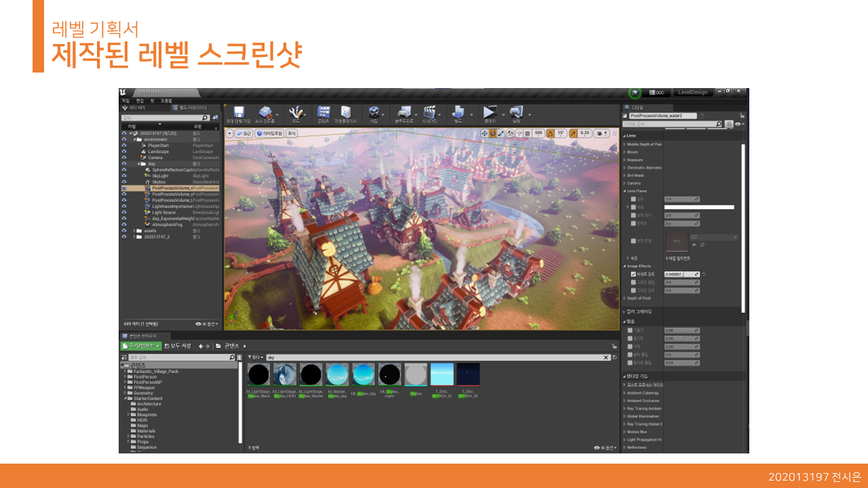The height and width of the screenshot is (488, 868).
Task: Open rotation snap 15° dropdown
Action: (561, 134)
